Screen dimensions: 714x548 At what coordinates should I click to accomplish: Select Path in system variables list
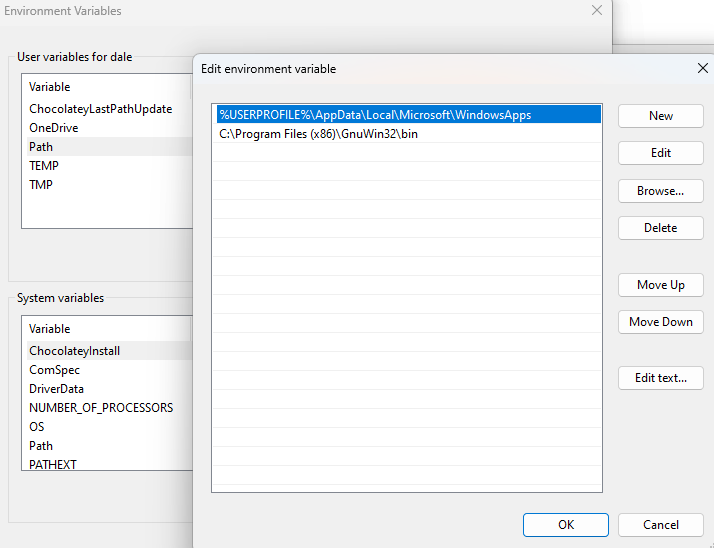coord(109,446)
